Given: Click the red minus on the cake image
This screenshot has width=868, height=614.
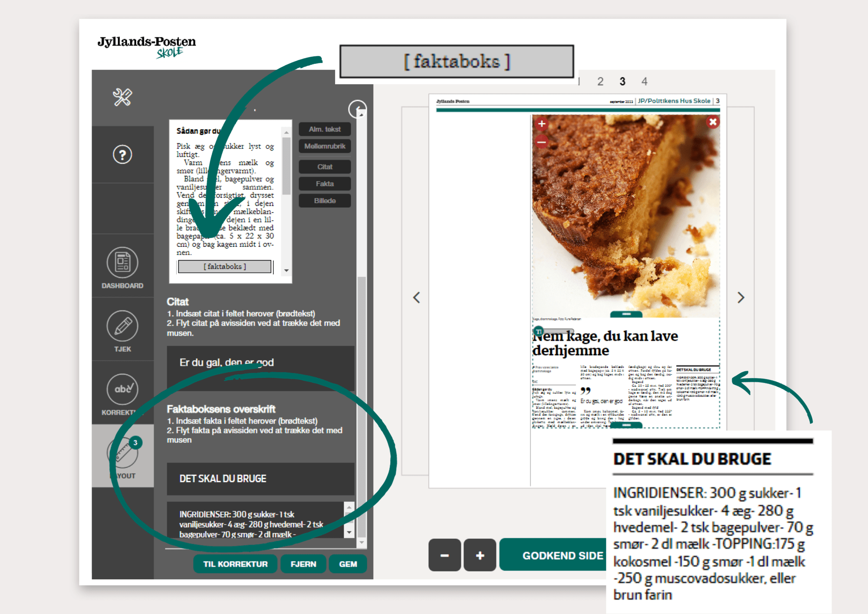Looking at the screenshot, I should point(542,142).
